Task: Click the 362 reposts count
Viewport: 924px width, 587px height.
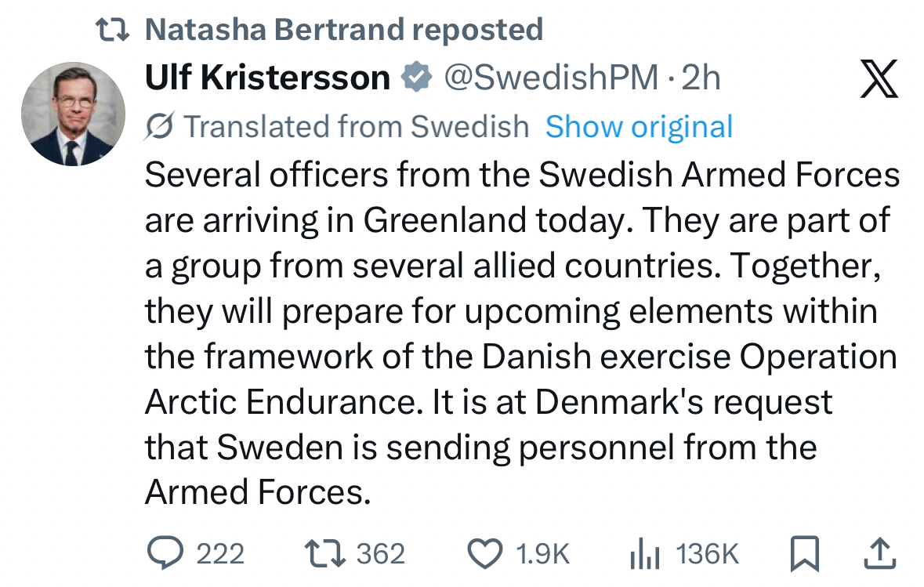Action: pyautogui.click(x=381, y=554)
